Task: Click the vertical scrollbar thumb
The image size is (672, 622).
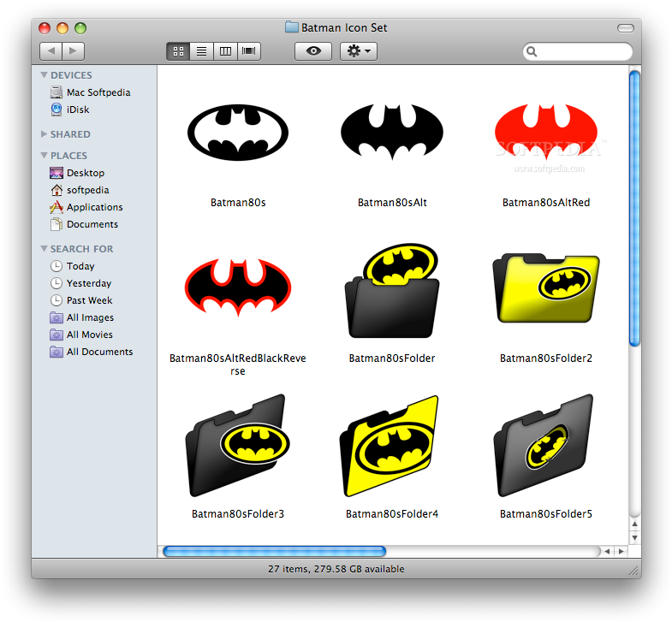Action: click(634, 208)
